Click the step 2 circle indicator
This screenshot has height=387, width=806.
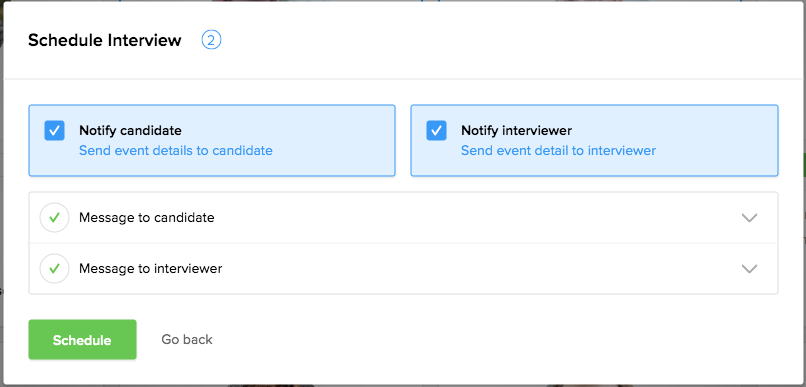point(211,40)
